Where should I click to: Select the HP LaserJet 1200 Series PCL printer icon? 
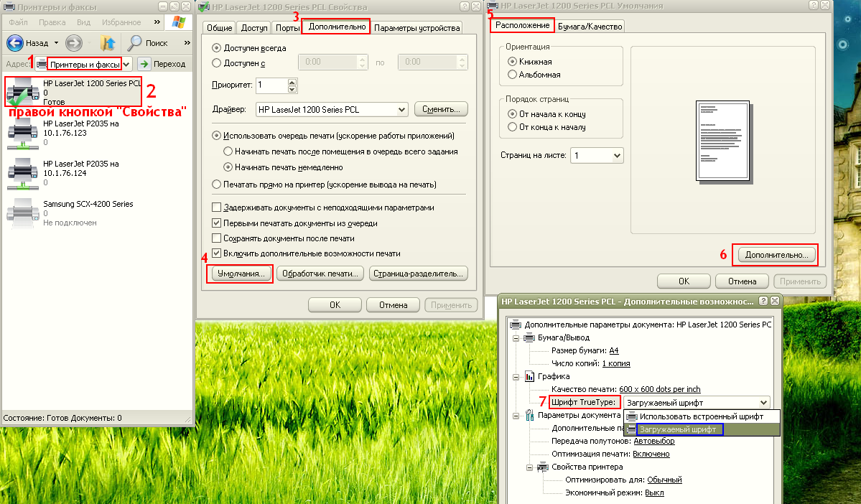click(x=22, y=92)
